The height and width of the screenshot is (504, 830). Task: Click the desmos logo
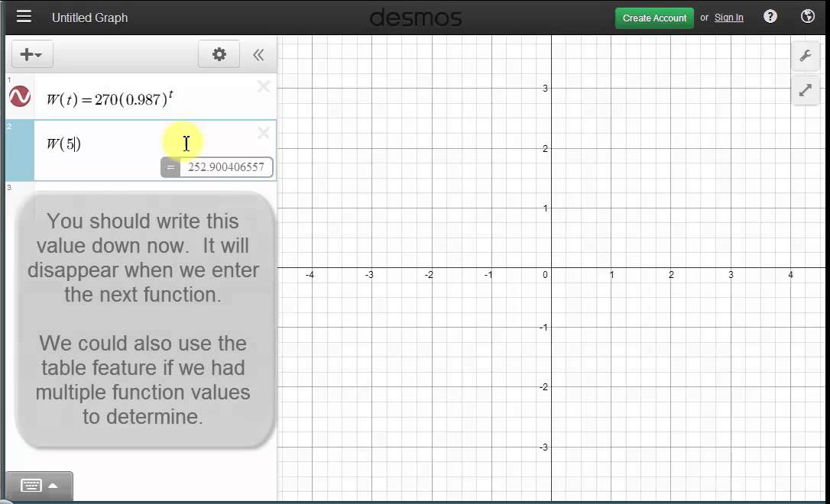(x=416, y=18)
